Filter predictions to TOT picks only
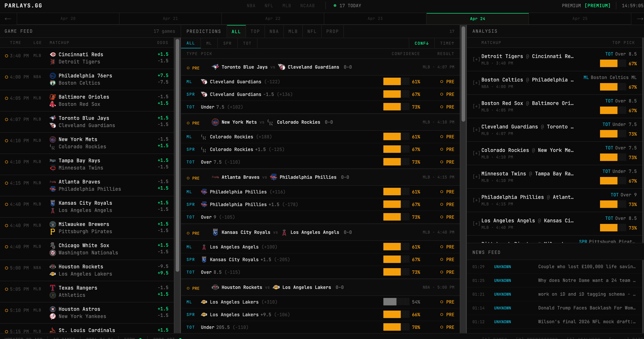Image resolution: width=644 pixels, height=339 pixels. (247, 43)
